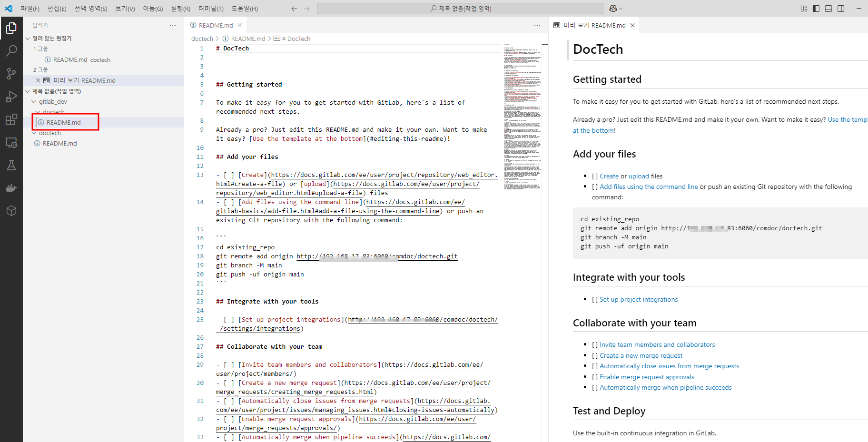
Task: Collapse the open editors section
Action: [x=28, y=39]
